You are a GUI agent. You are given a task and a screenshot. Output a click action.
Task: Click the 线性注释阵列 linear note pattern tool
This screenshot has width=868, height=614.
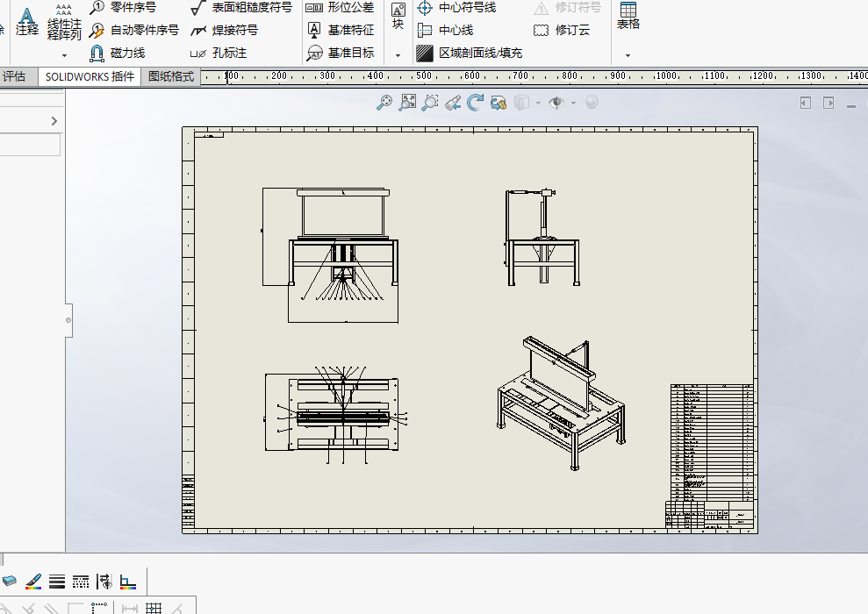64,22
